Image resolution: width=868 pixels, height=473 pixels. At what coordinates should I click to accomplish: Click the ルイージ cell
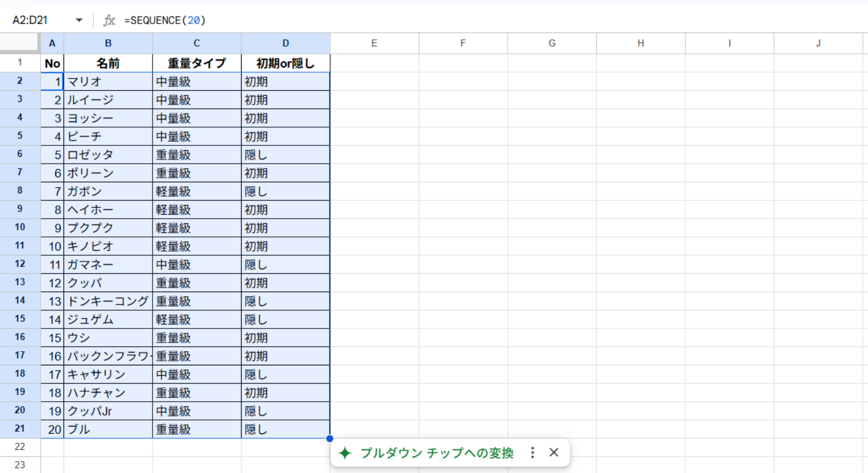coord(108,100)
